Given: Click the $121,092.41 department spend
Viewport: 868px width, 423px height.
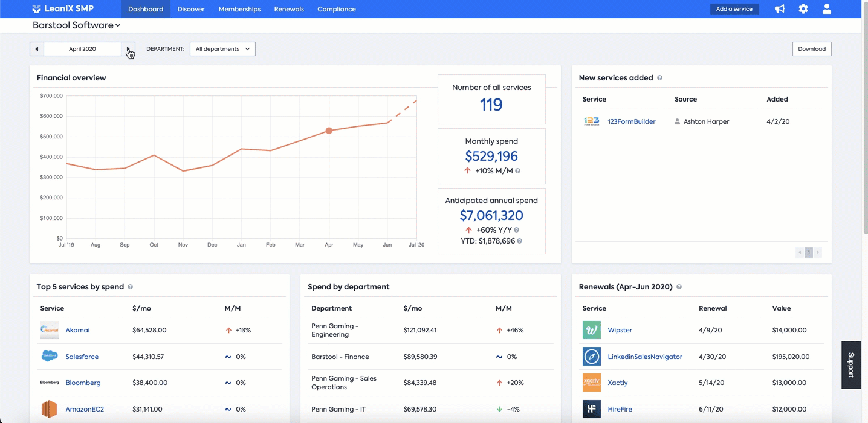Looking at the screenshot, I should 420,330.
